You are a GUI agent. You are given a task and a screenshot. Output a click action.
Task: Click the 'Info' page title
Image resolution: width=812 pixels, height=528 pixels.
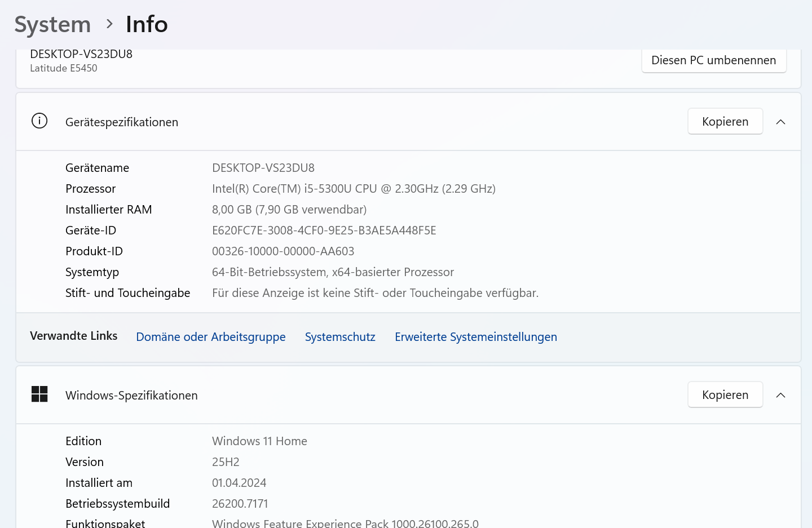click(x=147, y=25)
